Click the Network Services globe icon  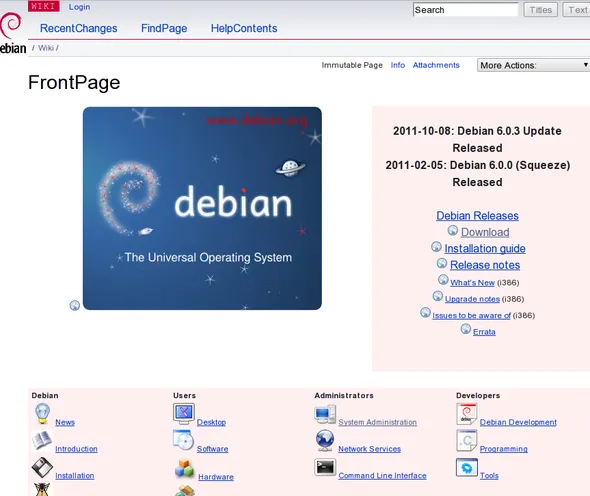tap(325, 441)
